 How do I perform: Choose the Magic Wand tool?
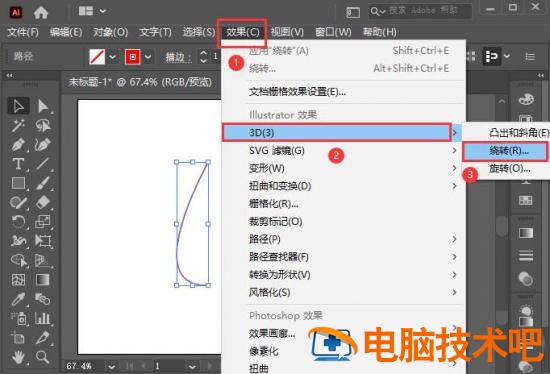tap(18, 125)
